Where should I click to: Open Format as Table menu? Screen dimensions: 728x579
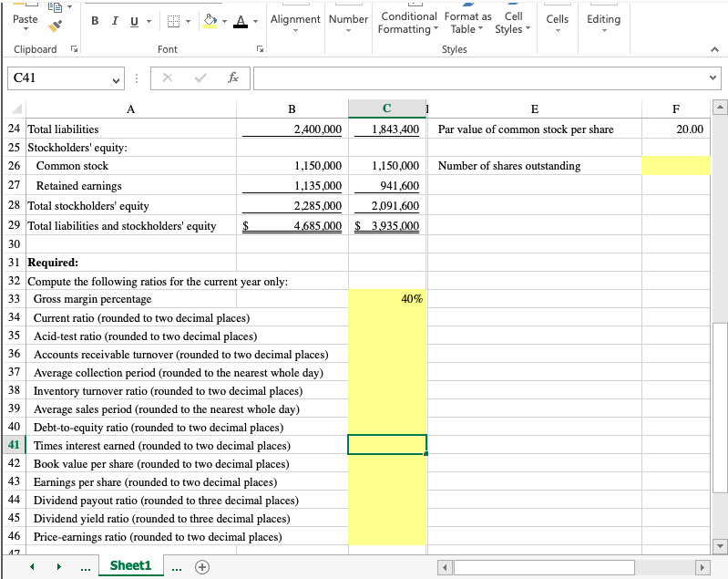point(467,23)
